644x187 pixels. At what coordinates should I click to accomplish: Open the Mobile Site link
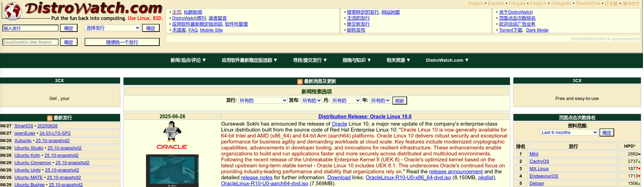[x=211, y=30]
